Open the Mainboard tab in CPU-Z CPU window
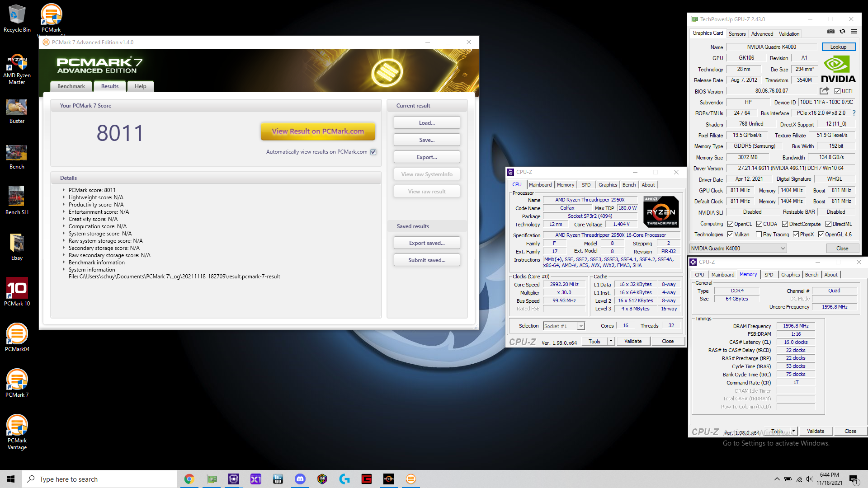 tap(540, 185)
